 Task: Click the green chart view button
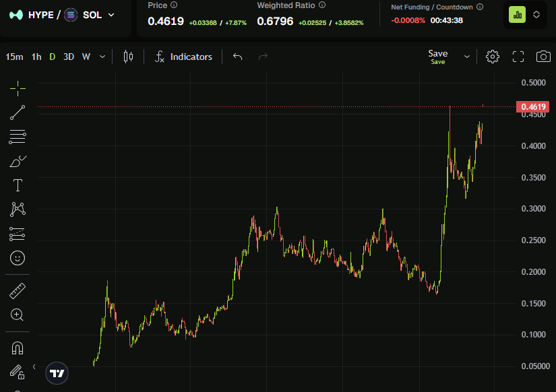point(518,15)
